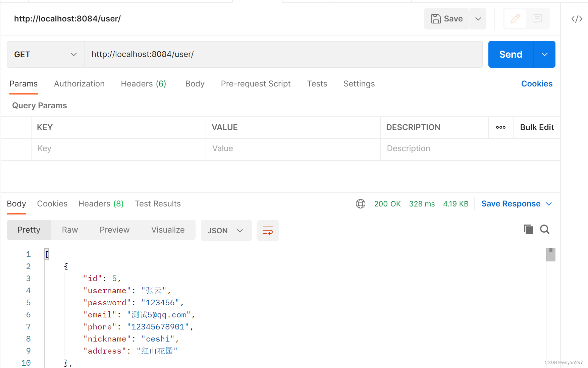Screen dimensions: 588x368
Task: Open the code snippet generator panel
Action: 576,19
